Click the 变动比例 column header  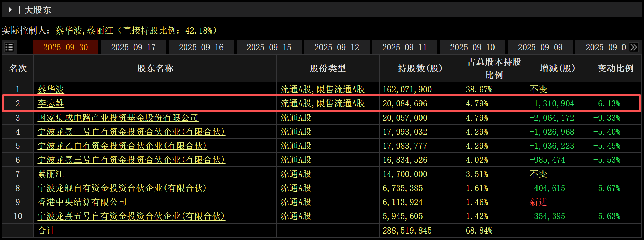tap(615, 68)
